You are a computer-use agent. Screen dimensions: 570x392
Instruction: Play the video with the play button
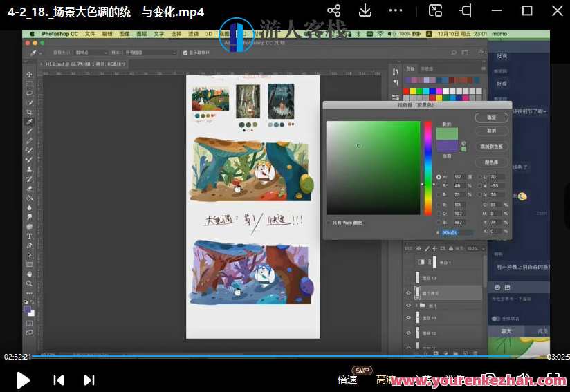click(x=23, y=380)
